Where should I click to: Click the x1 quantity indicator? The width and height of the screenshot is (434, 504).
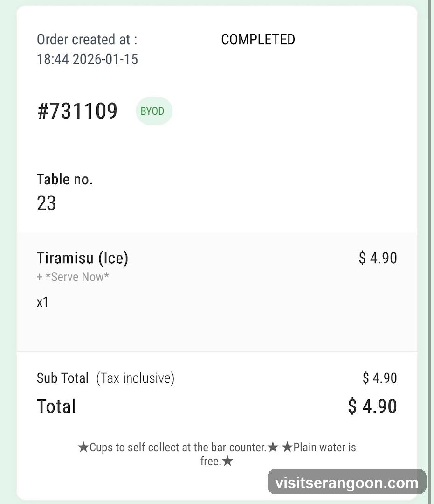coord(42,302)
